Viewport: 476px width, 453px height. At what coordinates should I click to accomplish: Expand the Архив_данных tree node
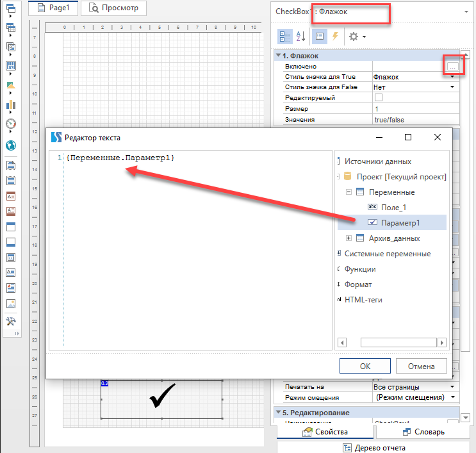pyautogui.click(x=349, y=238)
